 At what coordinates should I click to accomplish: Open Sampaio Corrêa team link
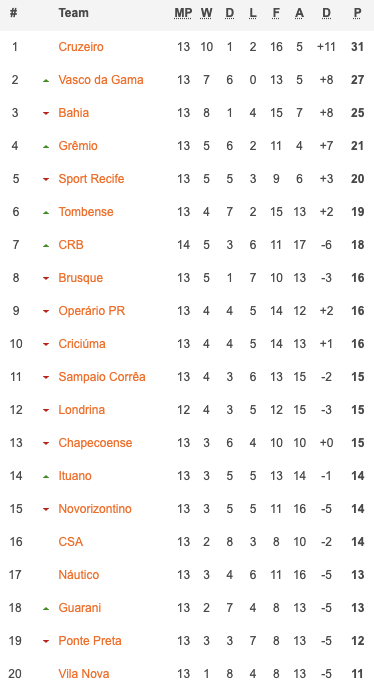(102, 377)
